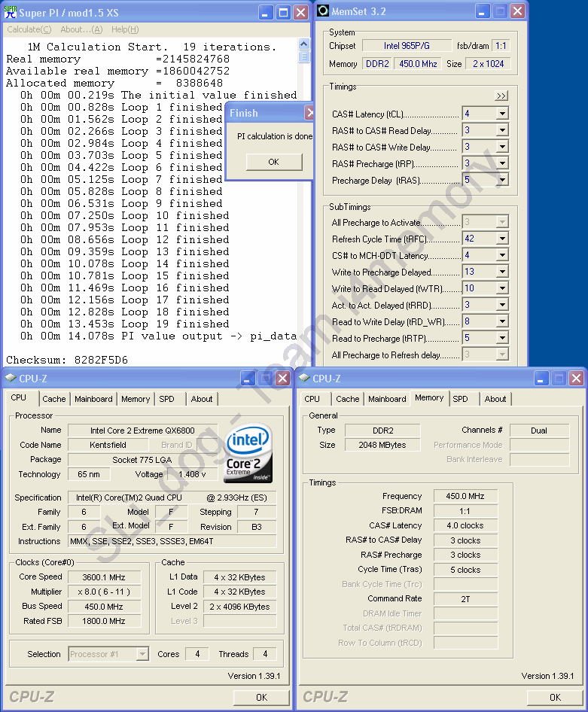Viewport: 588px width, 712px height.
Task: Close the right CPU-Z window
Action: point(576,379)
